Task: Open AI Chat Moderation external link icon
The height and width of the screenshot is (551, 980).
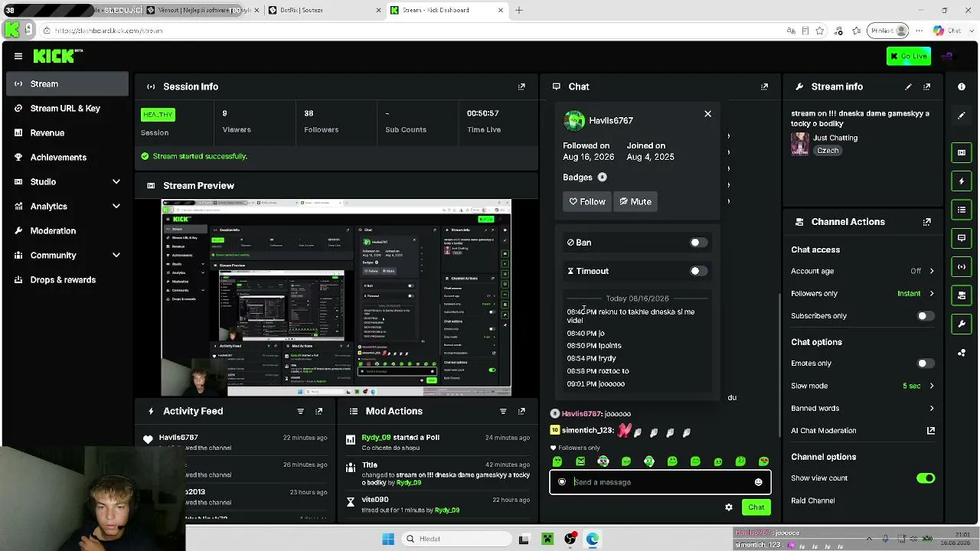Action: 931,431
